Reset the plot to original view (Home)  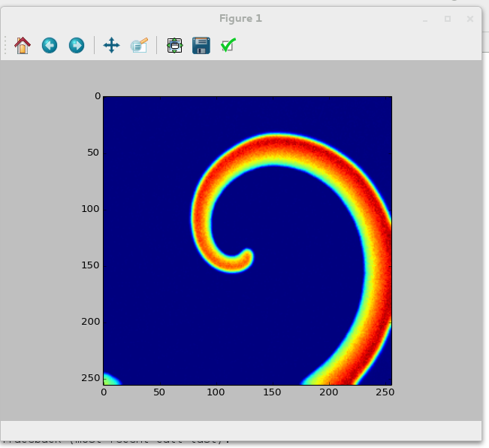[23, 46]
